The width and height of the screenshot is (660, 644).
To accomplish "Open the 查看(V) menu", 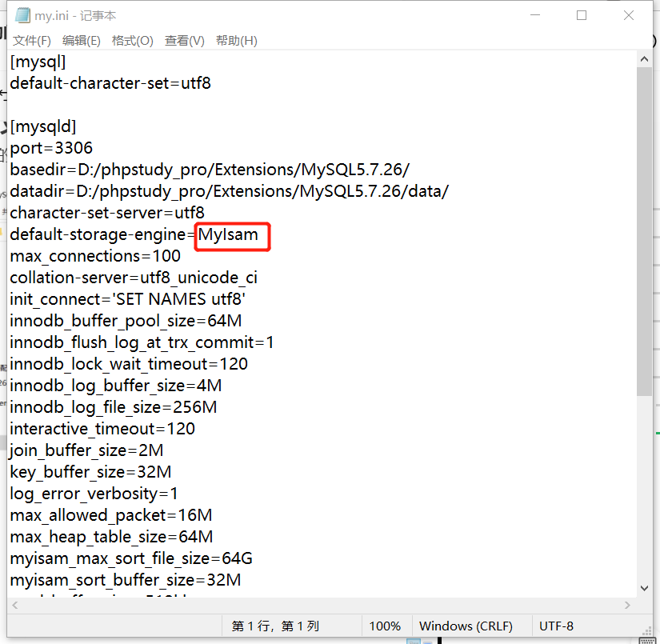I will [x=184, y=41].
